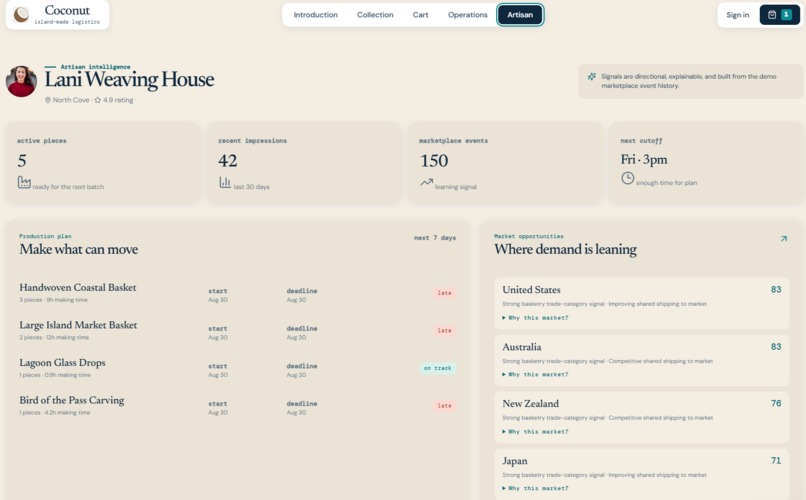Select the Artisan tab

pyautogui.click(x=520, y=15)
